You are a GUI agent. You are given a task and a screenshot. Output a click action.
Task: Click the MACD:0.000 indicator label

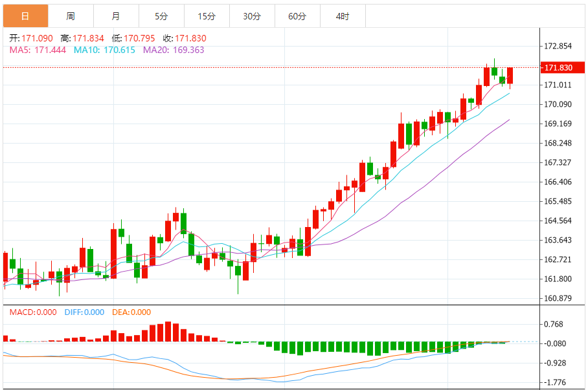[33, 312]
